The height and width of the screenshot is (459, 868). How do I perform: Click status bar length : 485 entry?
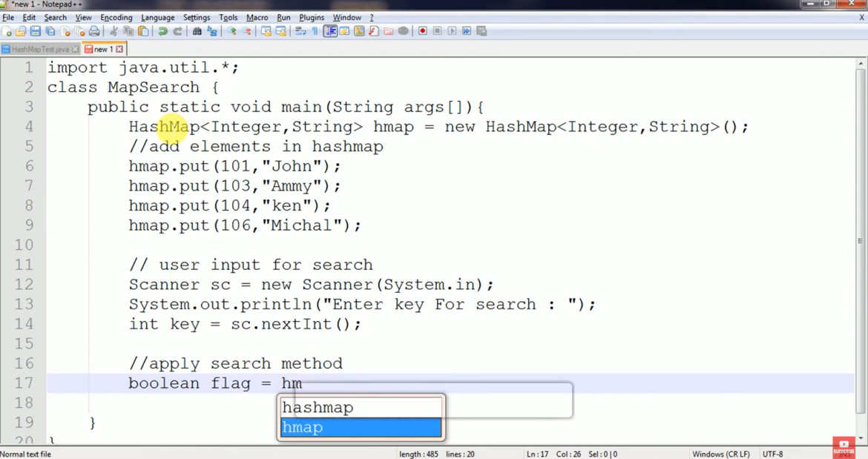click(x=418, y=454)
